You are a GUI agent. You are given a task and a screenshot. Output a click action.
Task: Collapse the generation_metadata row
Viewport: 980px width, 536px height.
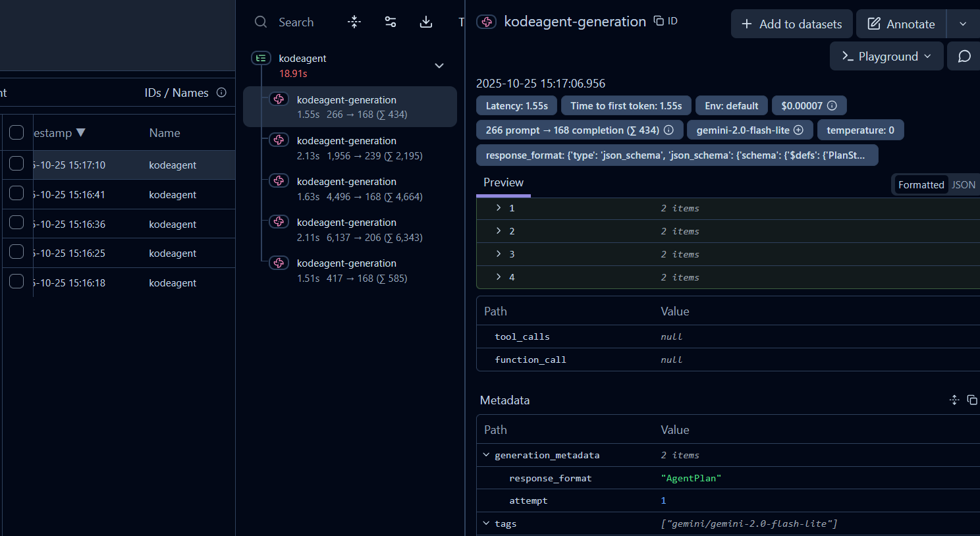click(x=486, y=455)
